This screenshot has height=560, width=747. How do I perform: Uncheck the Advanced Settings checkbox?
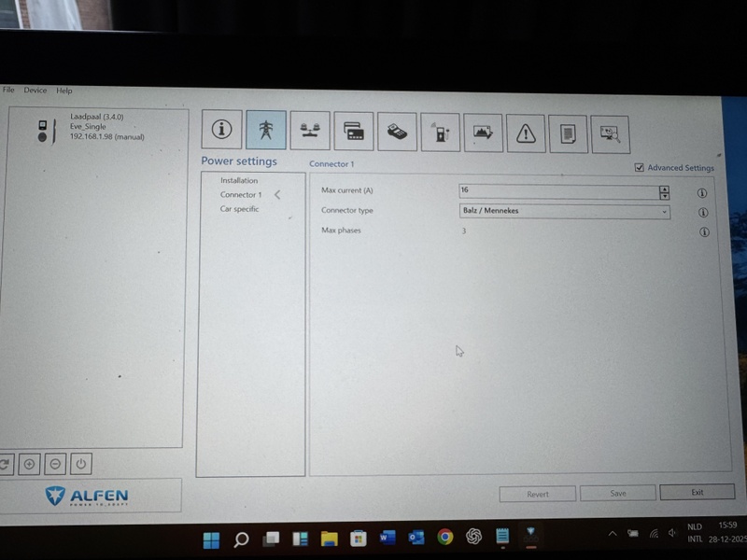639,168
